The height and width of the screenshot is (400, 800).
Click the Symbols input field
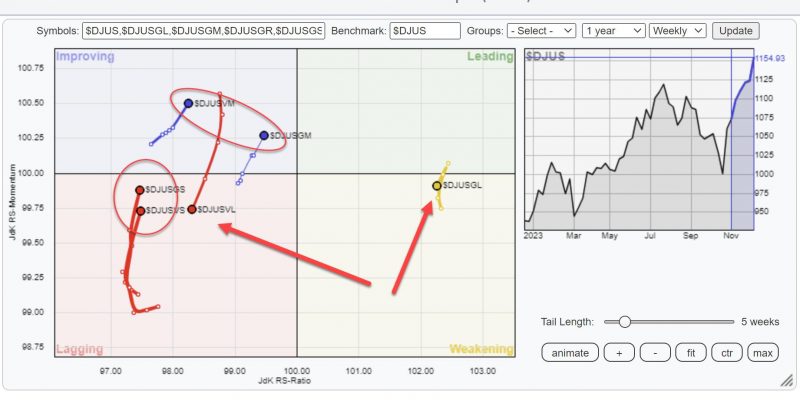203,31
